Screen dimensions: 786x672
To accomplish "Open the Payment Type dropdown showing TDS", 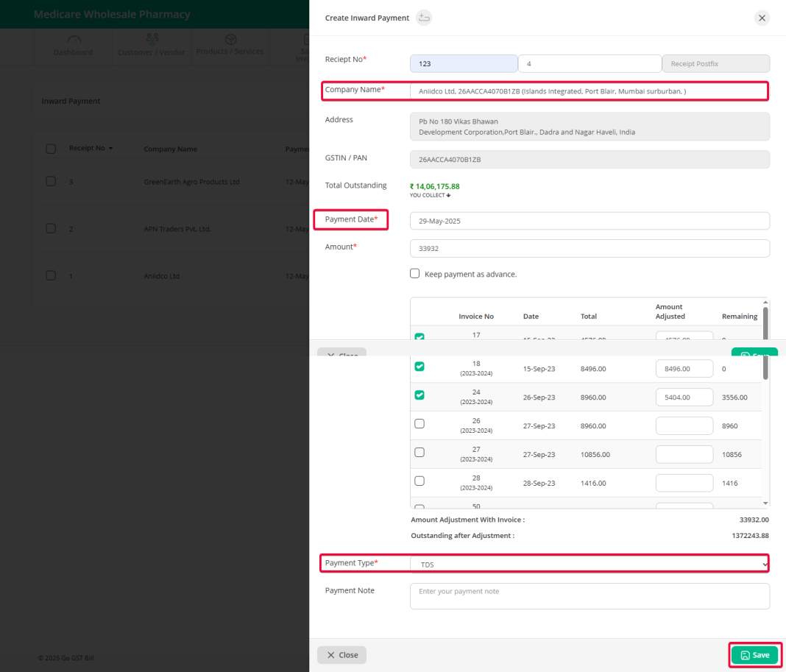I will [x=589, y=563].
